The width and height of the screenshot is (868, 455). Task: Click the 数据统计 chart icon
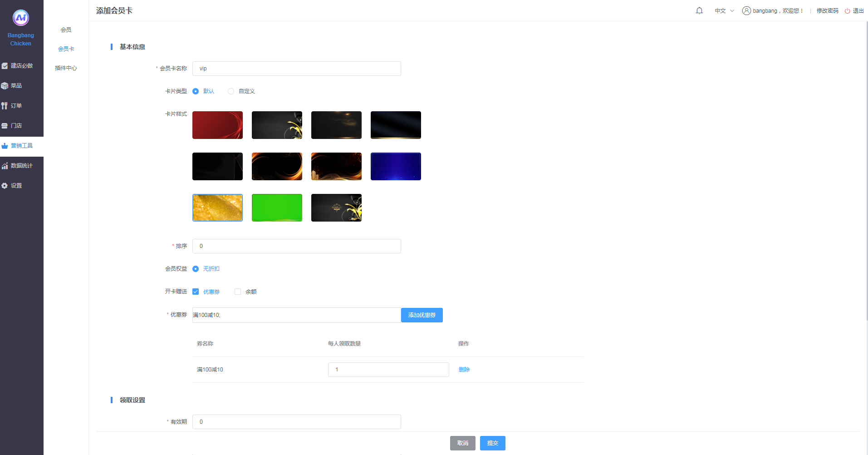(x=5, y=166)
